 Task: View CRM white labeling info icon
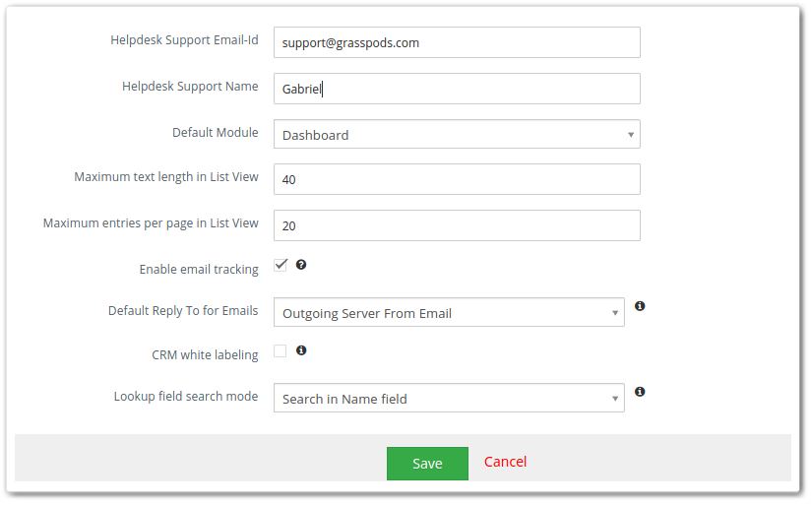(301, 350)
